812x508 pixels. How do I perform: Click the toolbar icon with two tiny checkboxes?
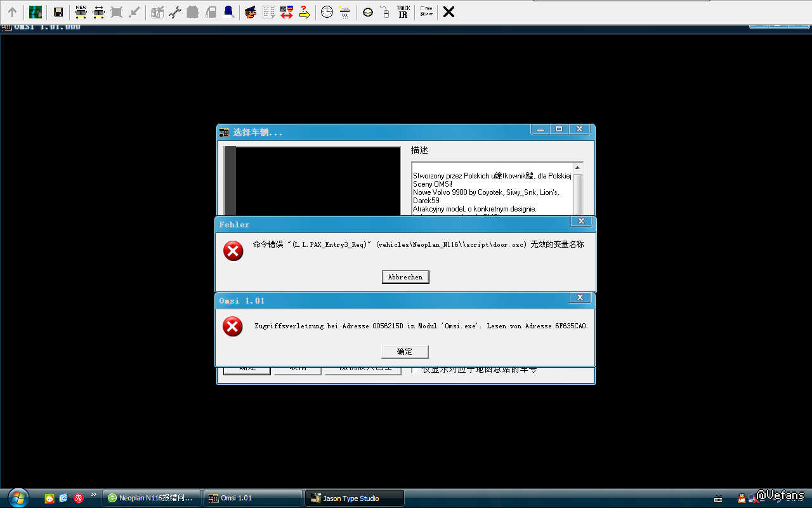pos(426,12)
